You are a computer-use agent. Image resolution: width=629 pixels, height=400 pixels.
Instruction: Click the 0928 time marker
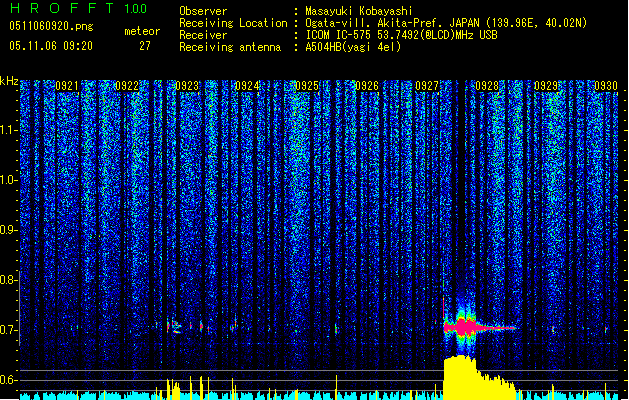[487, 86]
